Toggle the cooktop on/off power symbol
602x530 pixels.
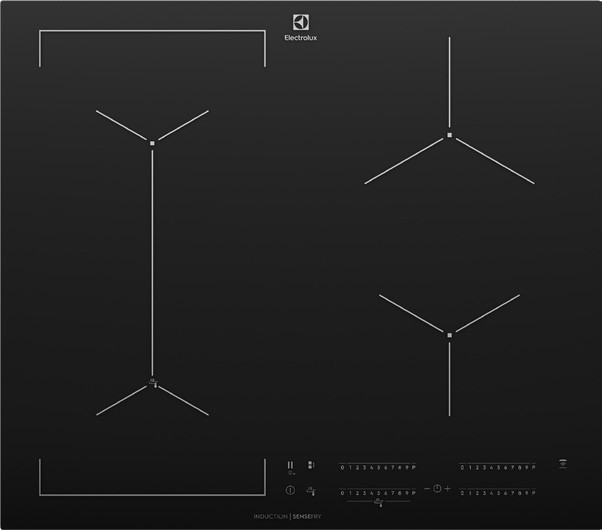[290, 490]
